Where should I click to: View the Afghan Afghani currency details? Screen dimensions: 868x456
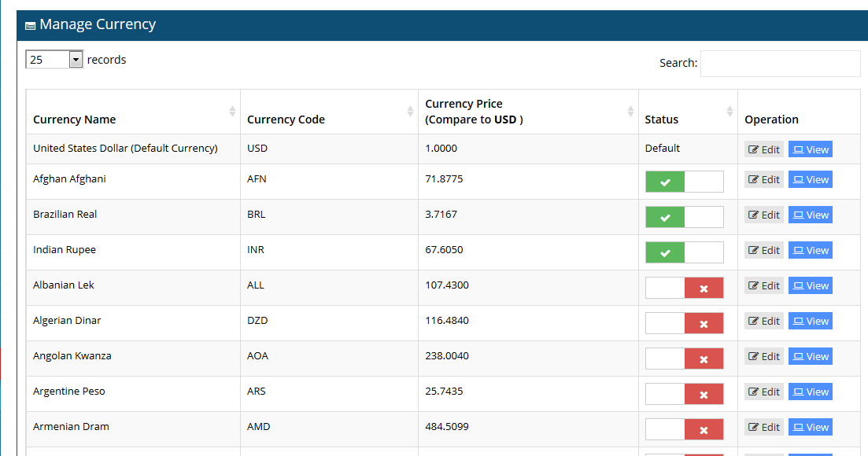tap(810, 180)
